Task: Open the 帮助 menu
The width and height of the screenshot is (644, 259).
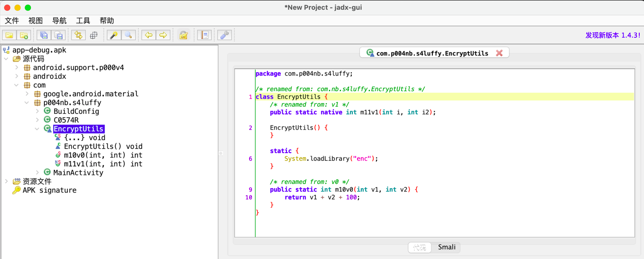Action: click(x=107, y=21)
